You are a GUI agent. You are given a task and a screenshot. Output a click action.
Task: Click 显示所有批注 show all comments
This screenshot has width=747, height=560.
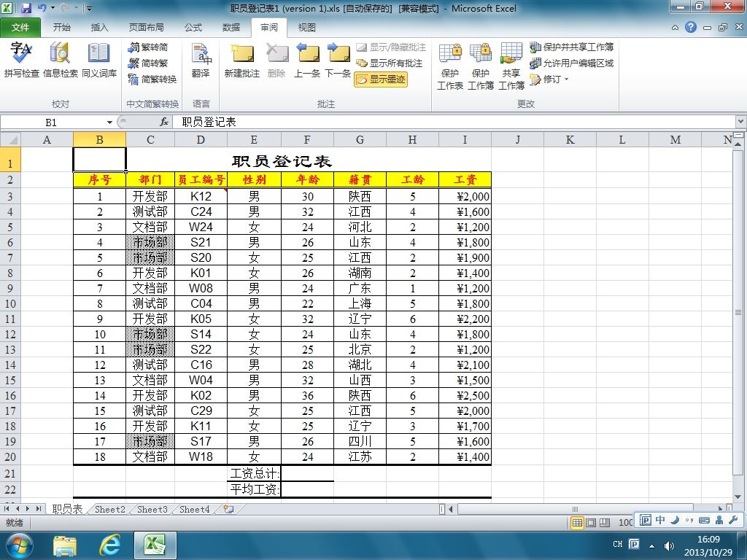coord(390,63)
